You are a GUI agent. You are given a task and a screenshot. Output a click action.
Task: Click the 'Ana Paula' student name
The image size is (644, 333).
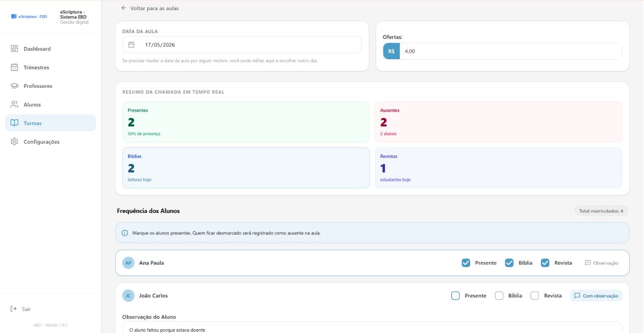(151, 263)
